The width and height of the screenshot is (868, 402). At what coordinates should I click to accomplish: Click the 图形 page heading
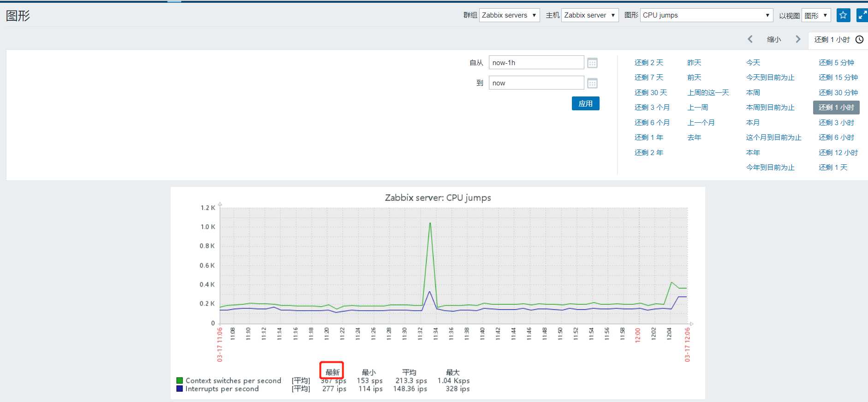pos(18,16)
